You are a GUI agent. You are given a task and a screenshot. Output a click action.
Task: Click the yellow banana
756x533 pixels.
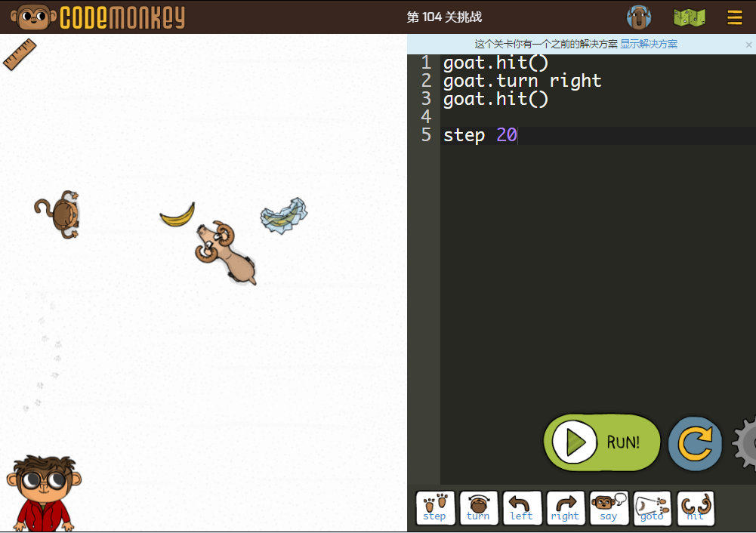tap(178, 215)
